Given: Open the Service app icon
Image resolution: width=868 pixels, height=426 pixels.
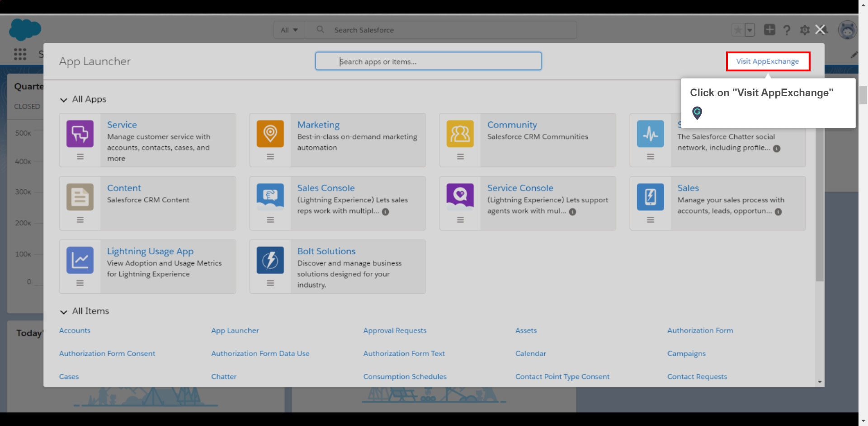Looking at the screenshot, I should click(80, 134).
